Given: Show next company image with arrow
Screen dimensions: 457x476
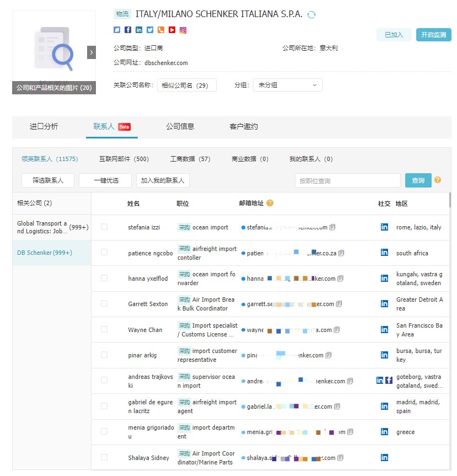Looking at the screenshot, I should tap(92, 52).
